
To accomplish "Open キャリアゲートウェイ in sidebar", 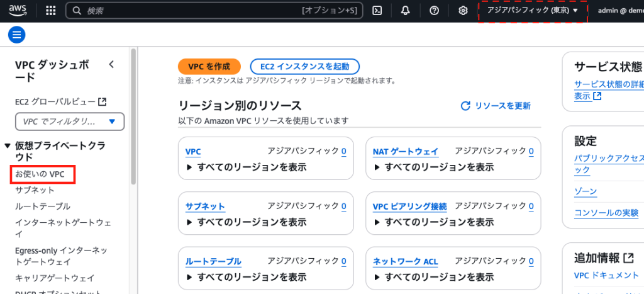I will click(x=55, y=278).
